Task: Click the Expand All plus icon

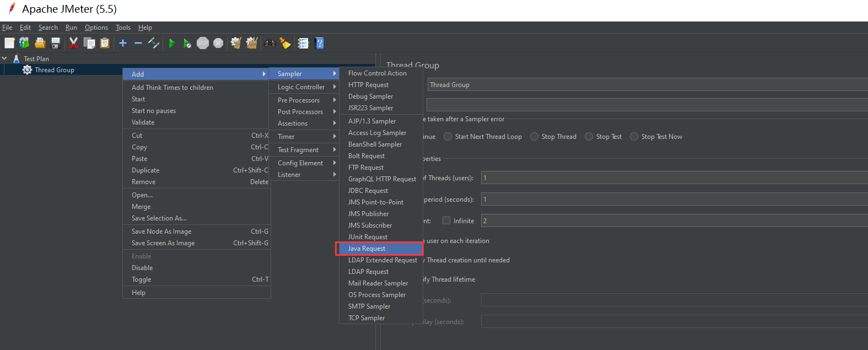Action: click(123, 43)
